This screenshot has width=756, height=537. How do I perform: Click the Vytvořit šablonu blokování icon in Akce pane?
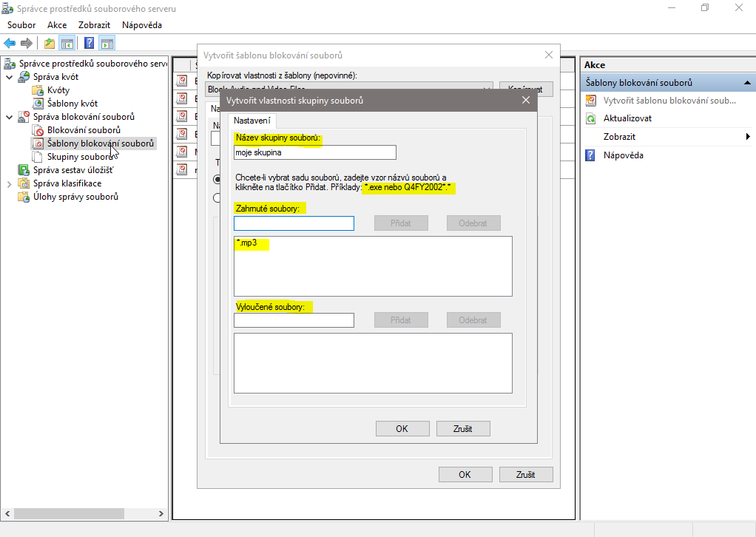[590, 100]
